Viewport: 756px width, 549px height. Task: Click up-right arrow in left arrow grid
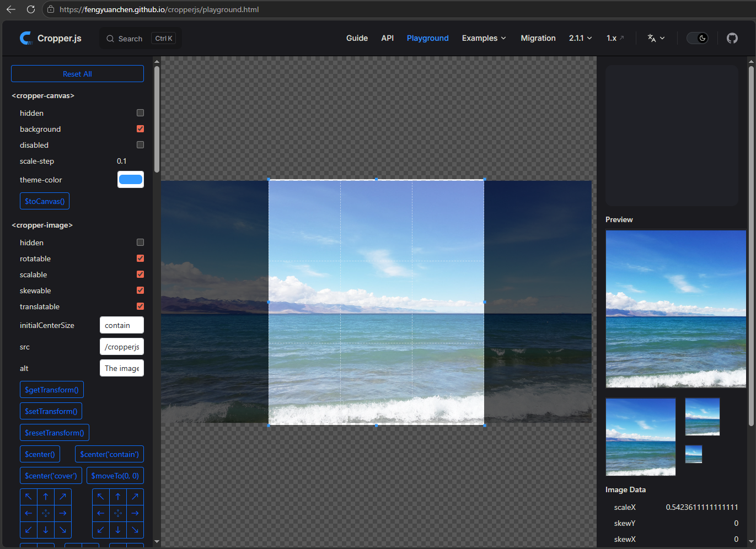pyautogui.click(x=63, y=497)
